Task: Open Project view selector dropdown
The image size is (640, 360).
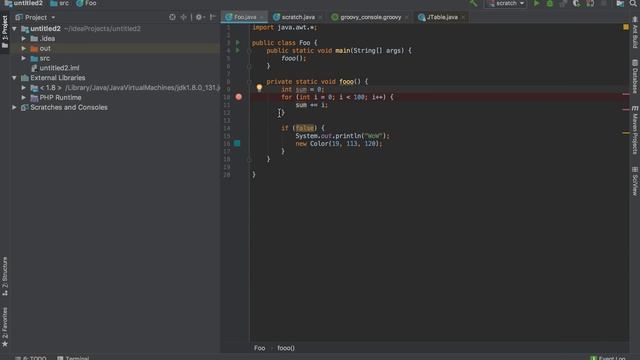Action: point(36,17)
